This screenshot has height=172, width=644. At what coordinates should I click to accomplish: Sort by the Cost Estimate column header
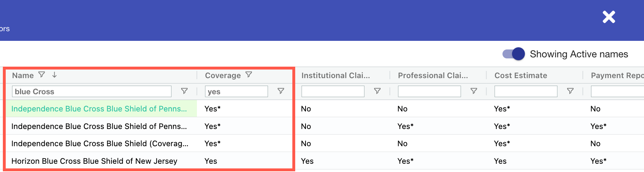point(521,75)
